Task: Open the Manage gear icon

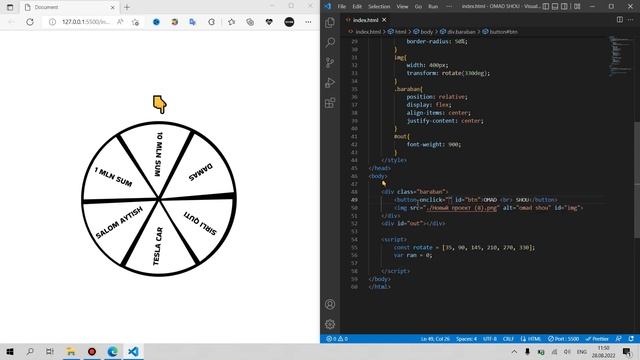Action: (x=330, y=324)
